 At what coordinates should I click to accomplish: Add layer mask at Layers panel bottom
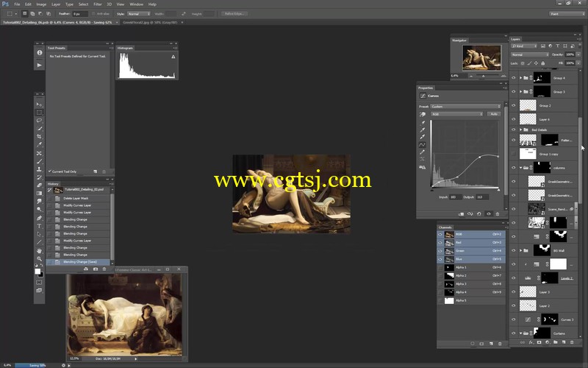point(539,342)
